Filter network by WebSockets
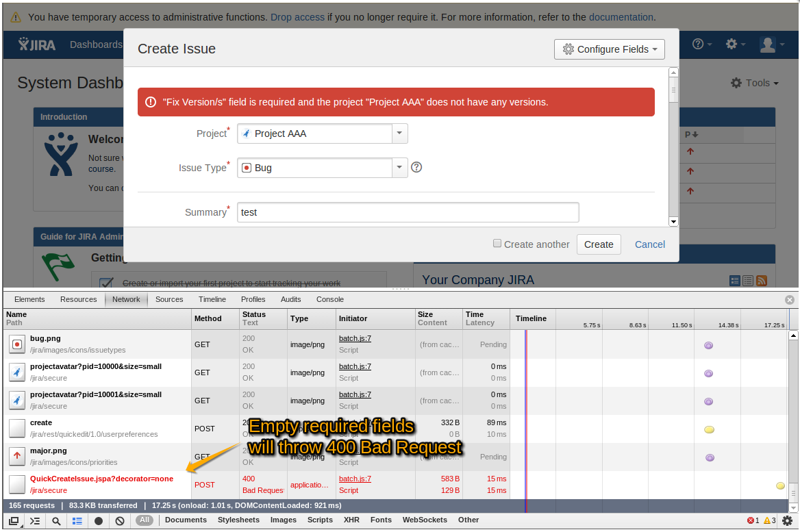Viewport: 800px width, 532px height. pos(425,520)
